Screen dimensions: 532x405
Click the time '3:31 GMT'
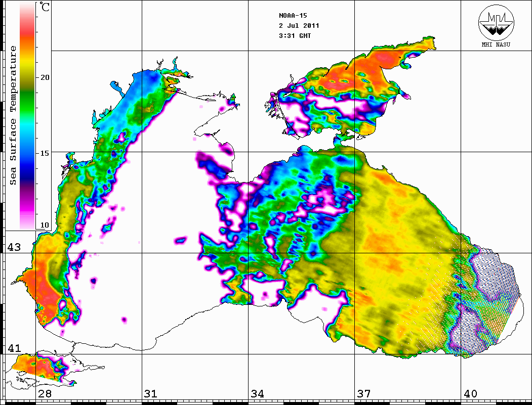click(295, 36)
